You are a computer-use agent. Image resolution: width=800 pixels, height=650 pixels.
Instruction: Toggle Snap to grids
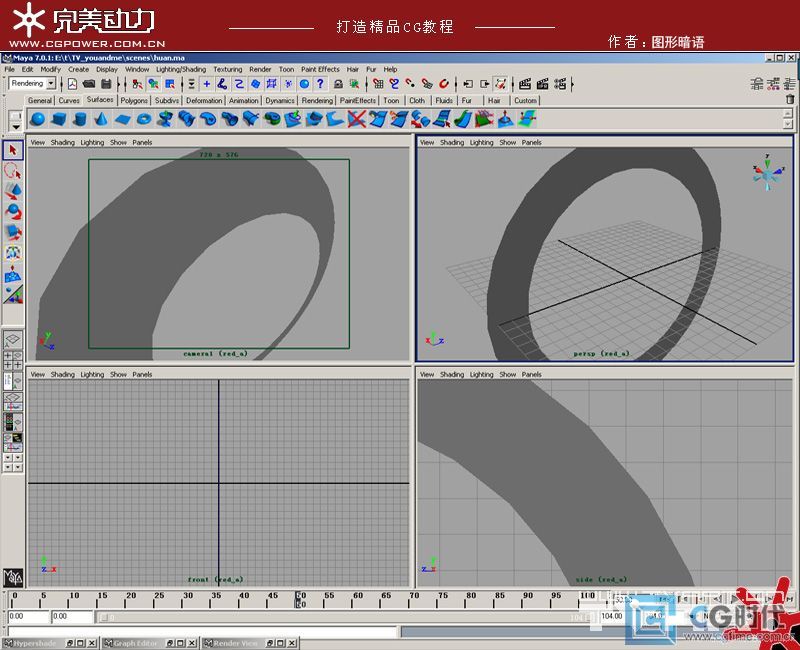[378, 84]
